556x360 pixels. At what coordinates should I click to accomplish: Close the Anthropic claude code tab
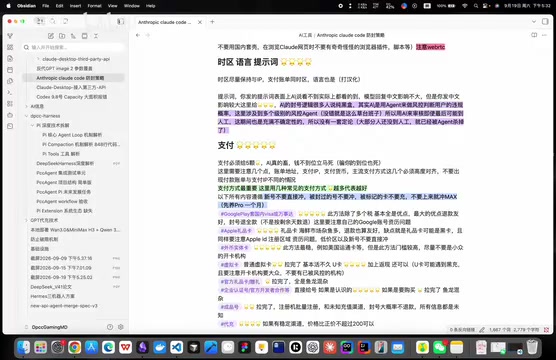tap(200, 22)
